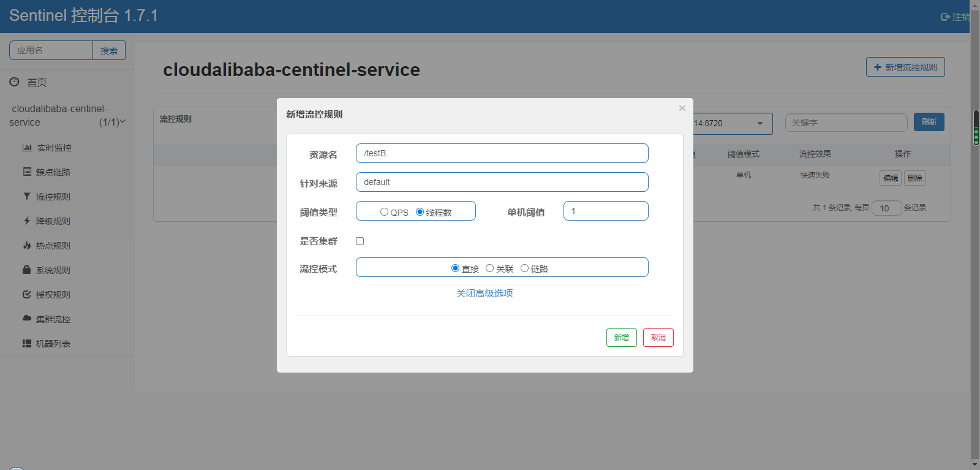Click the 新增流控规则 button at top right
980x470 pixels.
point(905,67)
